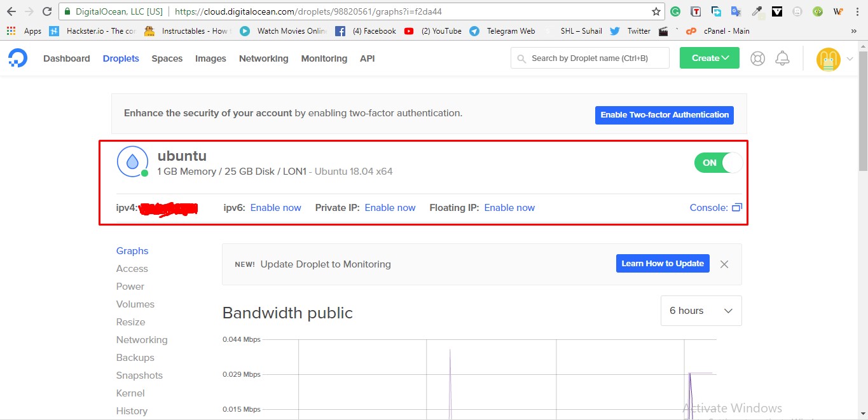The width and height of the screenshot is (868, 420).
Task: Open the Apps grid bookmark
Action: 24,31
